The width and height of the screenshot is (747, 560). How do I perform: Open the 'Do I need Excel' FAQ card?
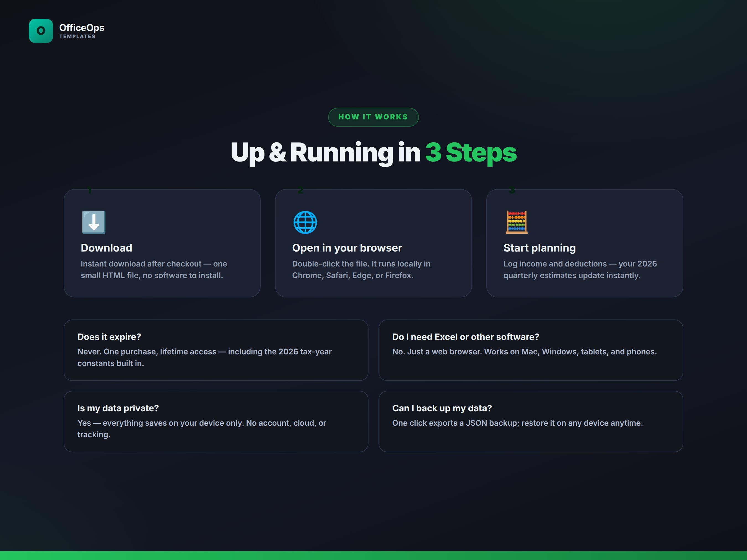[531, 350]
